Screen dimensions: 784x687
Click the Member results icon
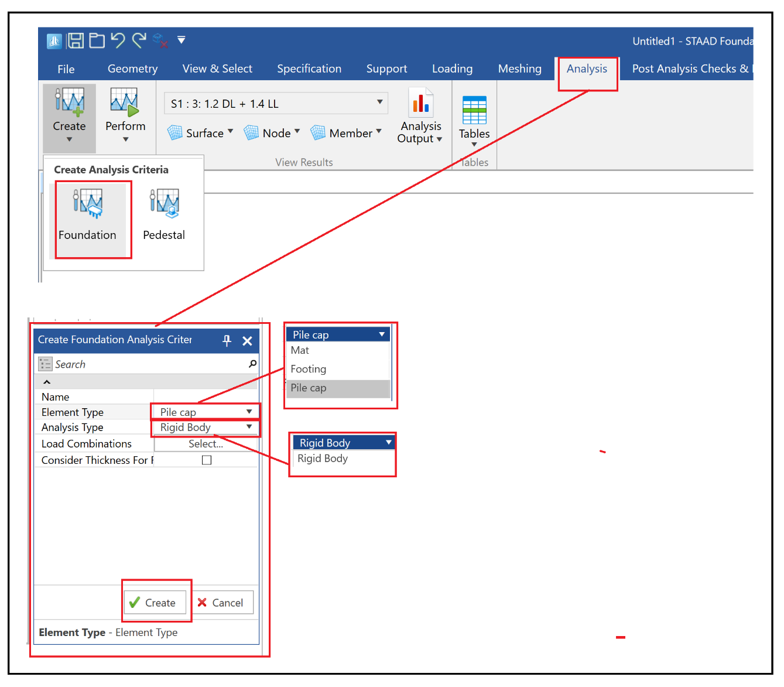tap(318, 133)
